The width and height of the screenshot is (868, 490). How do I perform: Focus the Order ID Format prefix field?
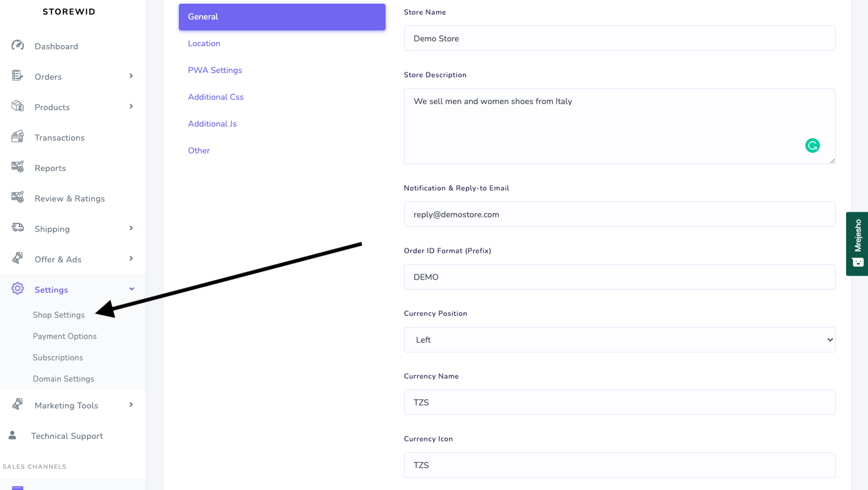[x=619, y=277]
